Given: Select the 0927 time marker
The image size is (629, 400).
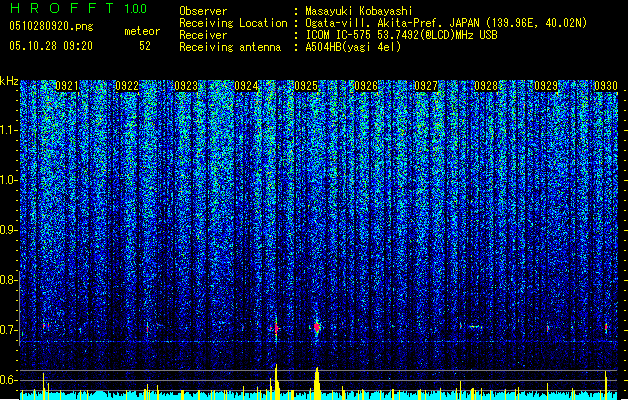Looking at the screenshot, I should 426,86.
